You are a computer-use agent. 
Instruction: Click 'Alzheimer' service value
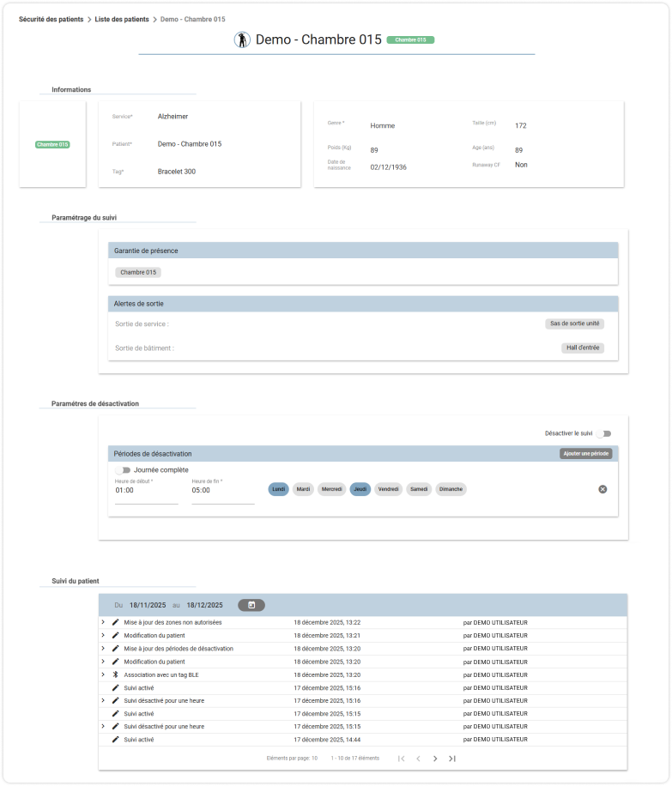tap(173, 117)
